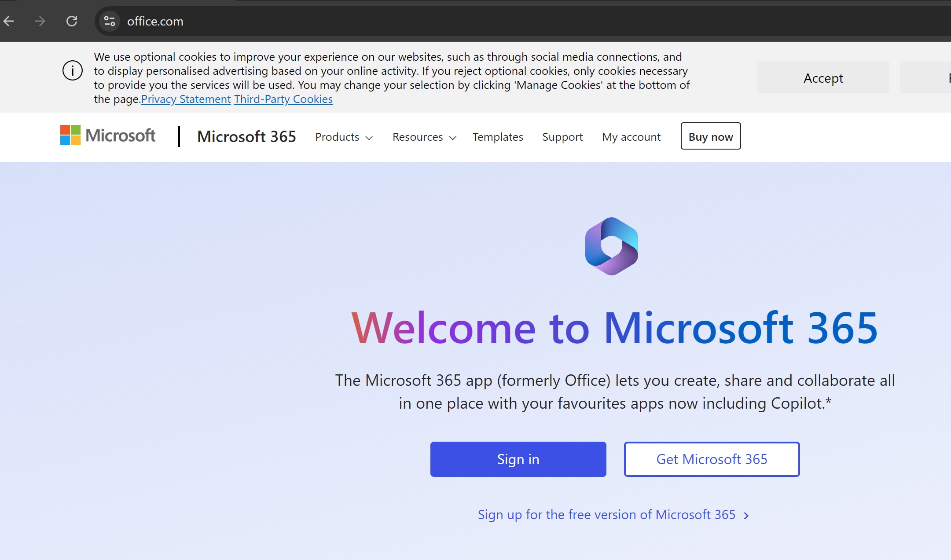
Task: Go to My account
Action: pos(631,137)
